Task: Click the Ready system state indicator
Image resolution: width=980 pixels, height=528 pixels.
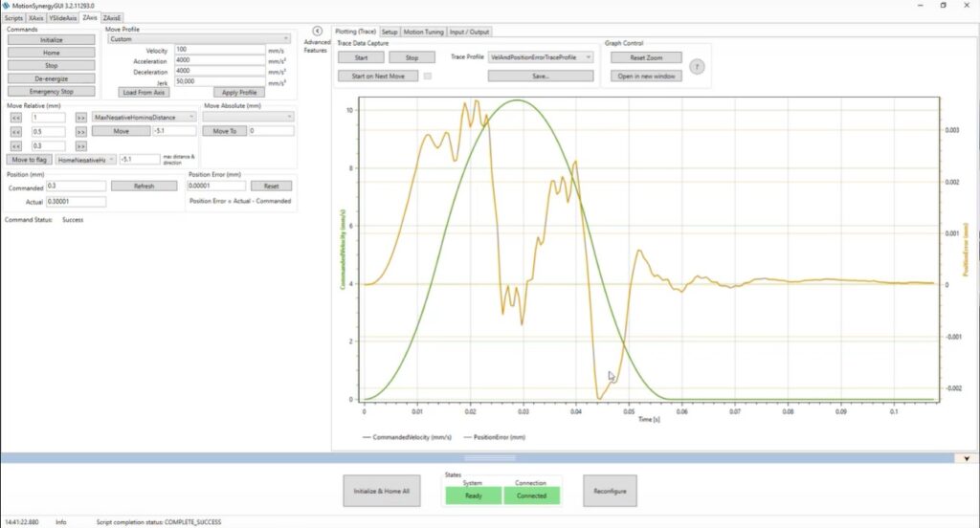Action: pyautogui.click(x=473, y=495)
